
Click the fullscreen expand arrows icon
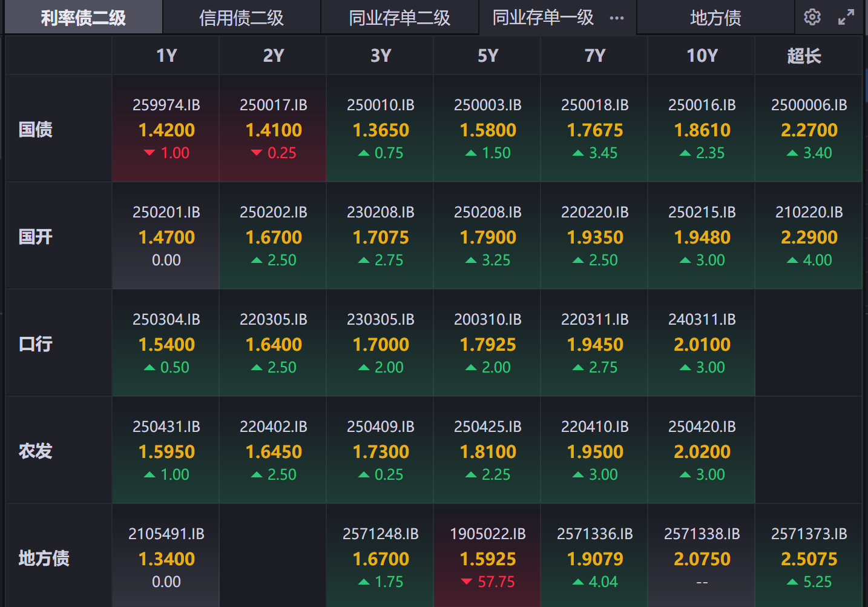pyautogui.click(x=846, y=17)
